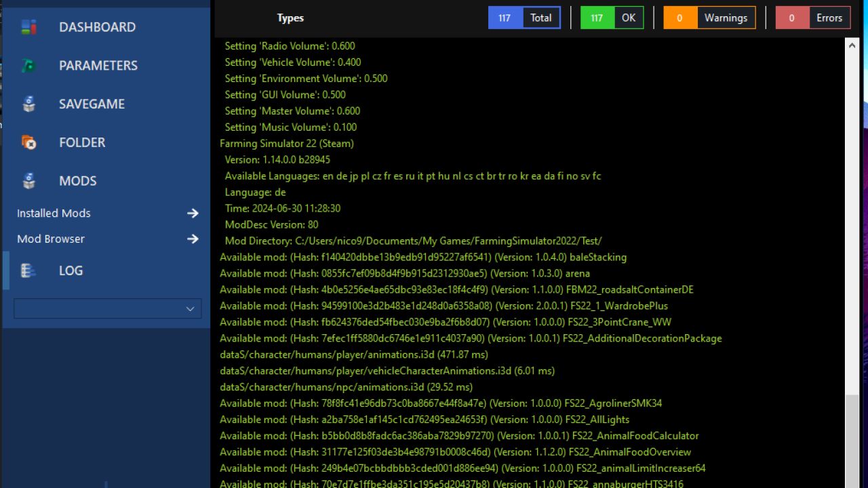Click the Mod Browser arrow icon
The height and width of the screenshot is (488, 868).
193,239
